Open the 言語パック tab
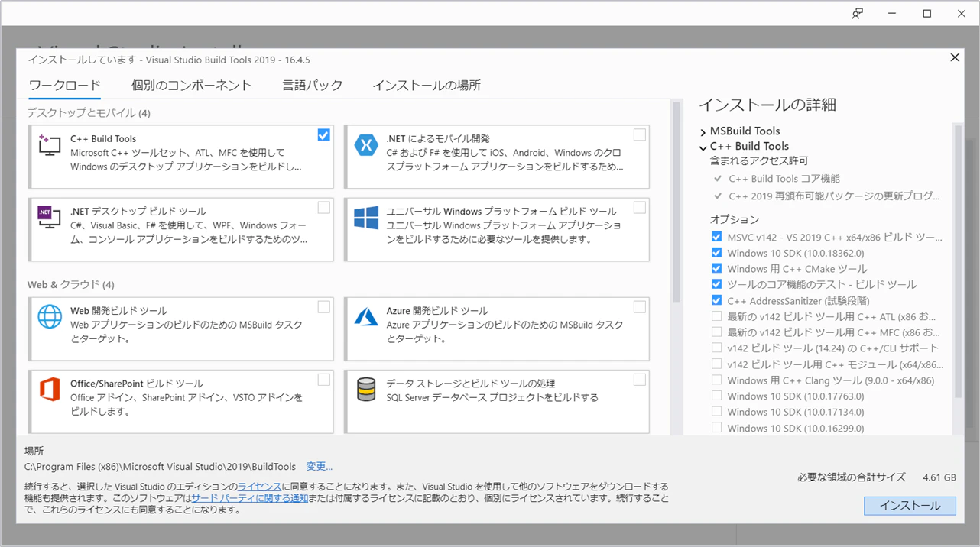This screenshot has height=547, width=980. tap(313, 86)
